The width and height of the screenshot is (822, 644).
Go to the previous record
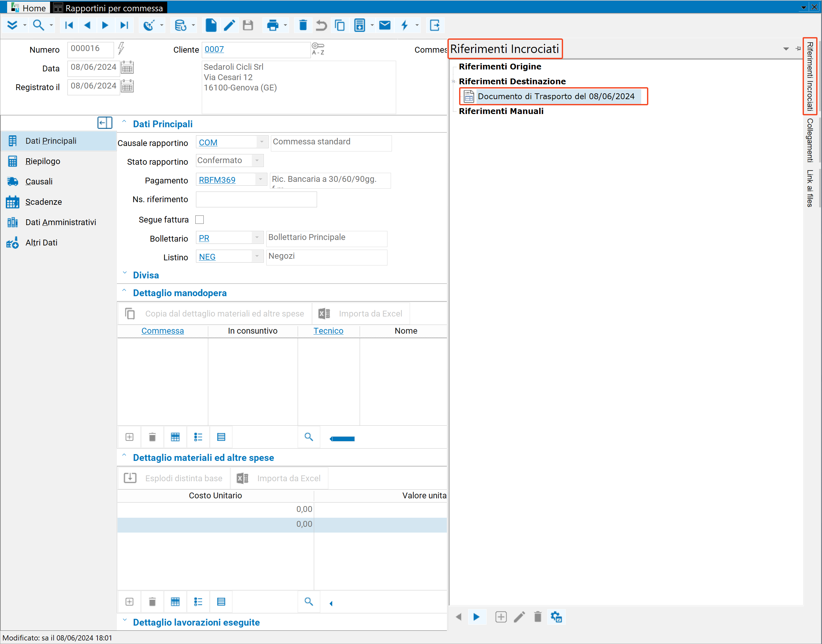click(x=87, y=25)
